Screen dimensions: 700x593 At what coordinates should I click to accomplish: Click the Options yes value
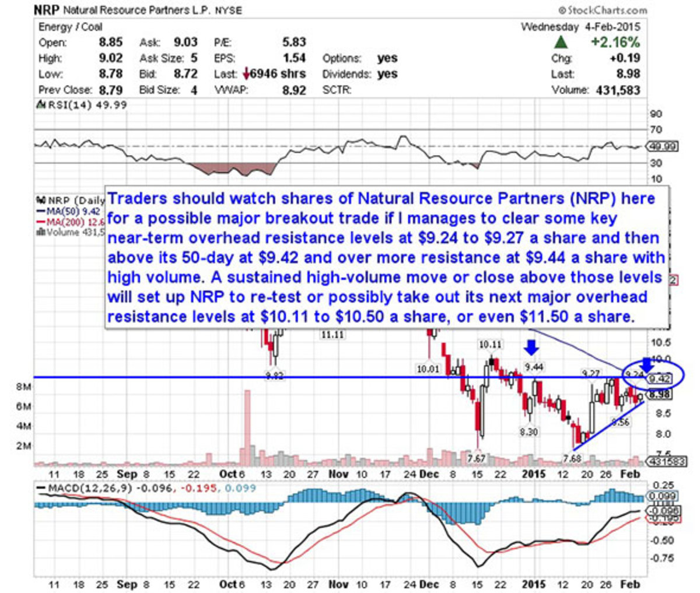coord(387,58)
